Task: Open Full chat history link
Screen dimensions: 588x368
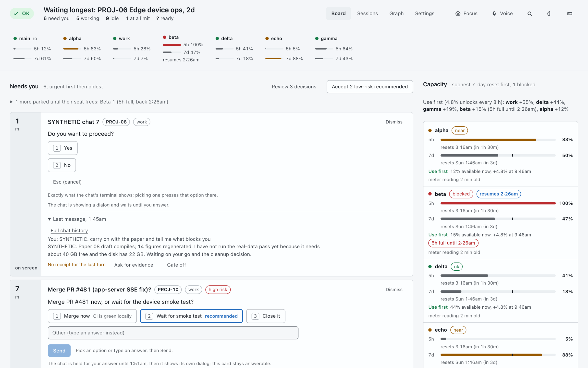Action: 69,231
